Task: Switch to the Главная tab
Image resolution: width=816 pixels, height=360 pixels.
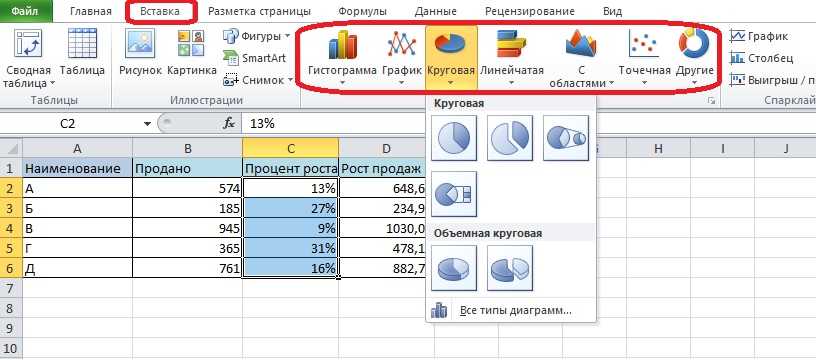Action: tap(91, 11)
